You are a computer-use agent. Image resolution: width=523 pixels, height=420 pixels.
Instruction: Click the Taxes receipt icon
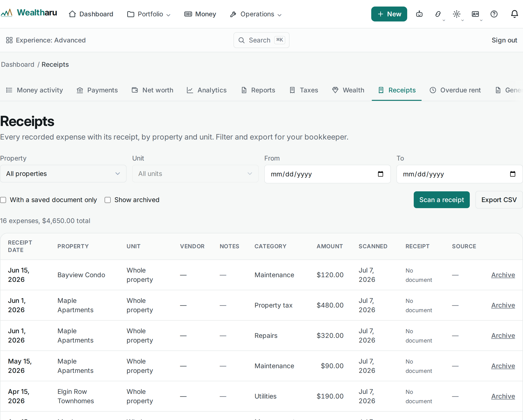click(x=292, y=90)
